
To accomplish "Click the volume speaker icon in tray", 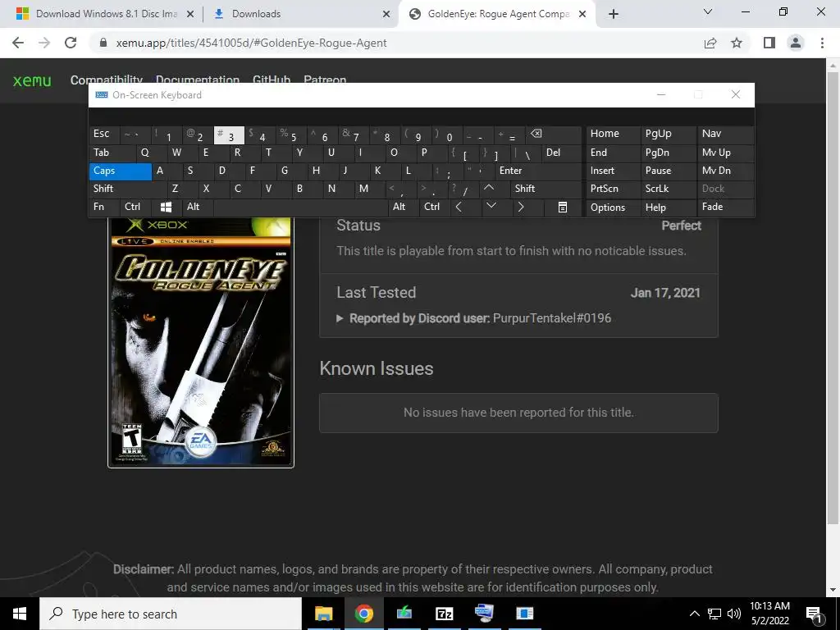I will [x=734, y=614].
